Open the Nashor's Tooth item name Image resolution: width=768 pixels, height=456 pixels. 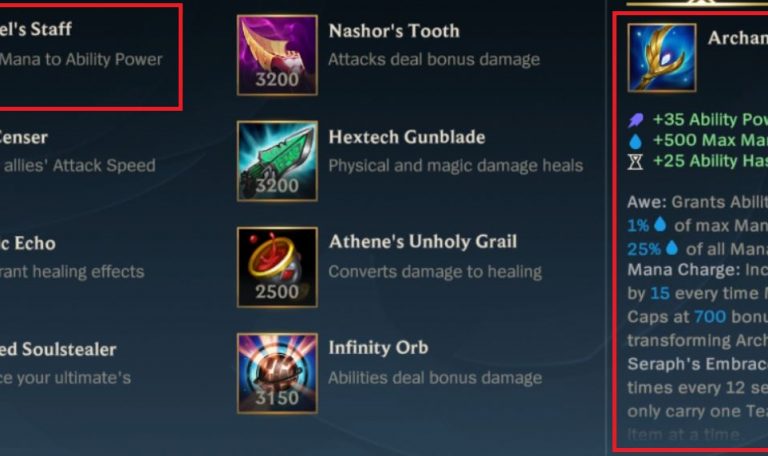[x=394, y=31]
